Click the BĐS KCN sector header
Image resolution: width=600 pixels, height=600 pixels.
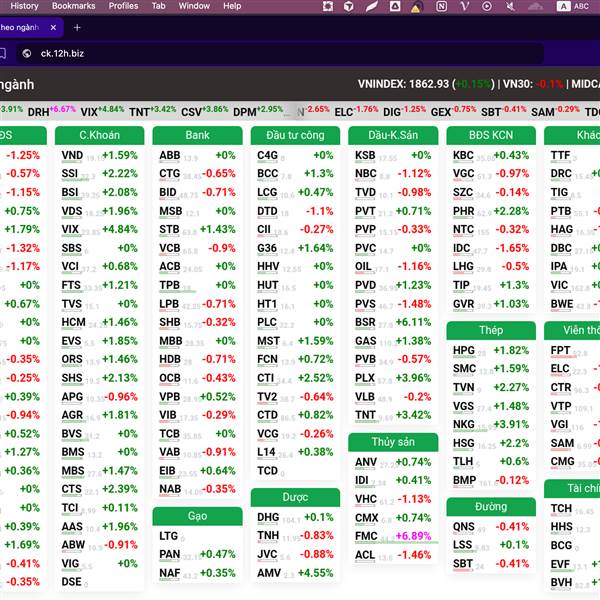[491, 135]
